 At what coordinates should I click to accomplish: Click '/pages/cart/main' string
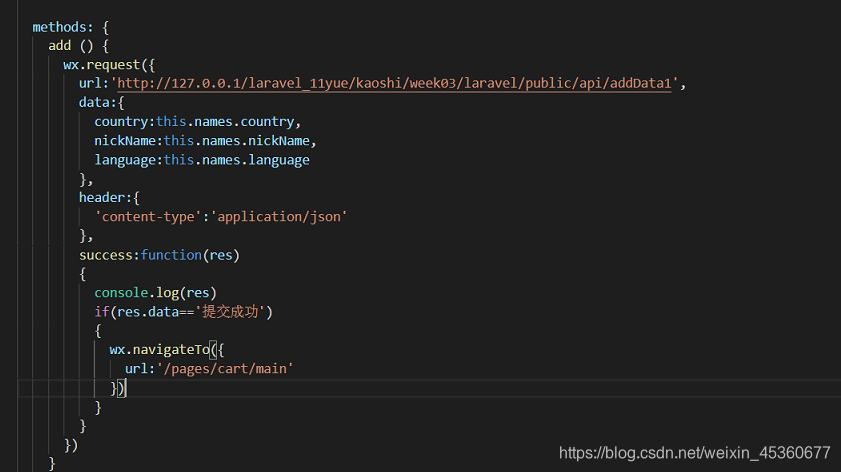(x=225, y=369)
